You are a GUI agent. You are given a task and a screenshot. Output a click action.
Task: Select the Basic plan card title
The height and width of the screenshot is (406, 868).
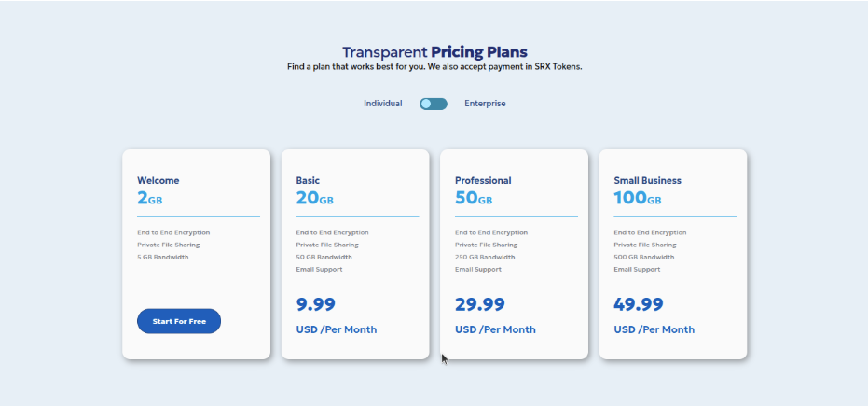coord(308,180)
